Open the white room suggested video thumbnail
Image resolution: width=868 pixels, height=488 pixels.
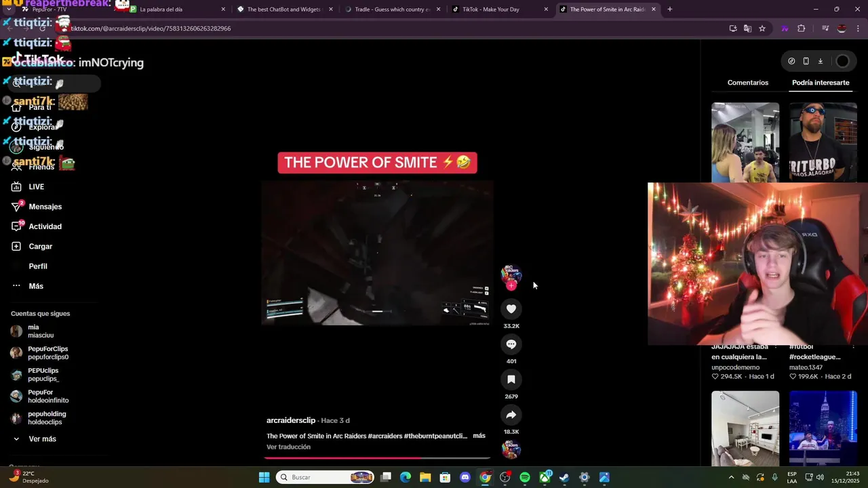[x=745, y=428]
